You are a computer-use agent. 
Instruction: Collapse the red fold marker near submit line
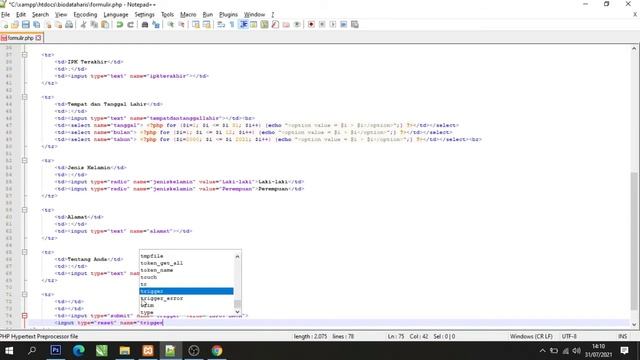(x=24, y=316)
